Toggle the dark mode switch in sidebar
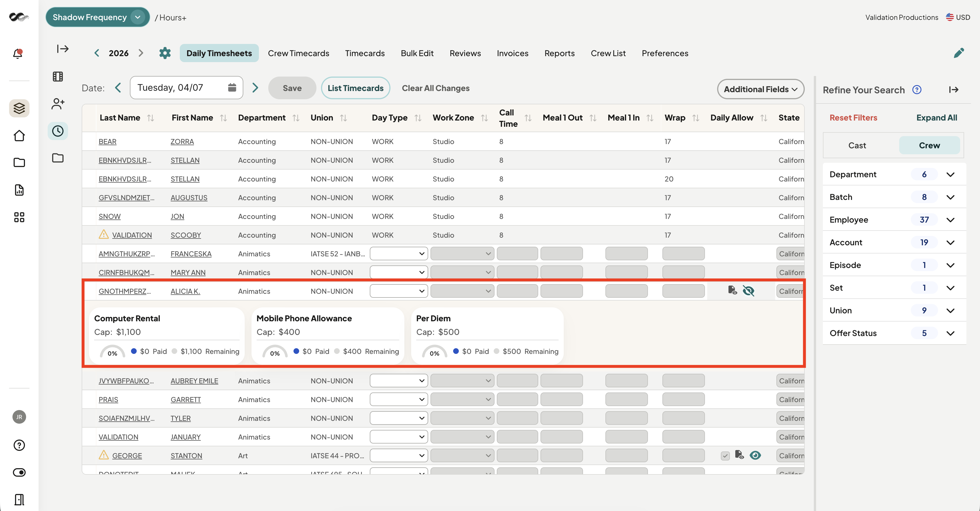 (x=19, y=472)
